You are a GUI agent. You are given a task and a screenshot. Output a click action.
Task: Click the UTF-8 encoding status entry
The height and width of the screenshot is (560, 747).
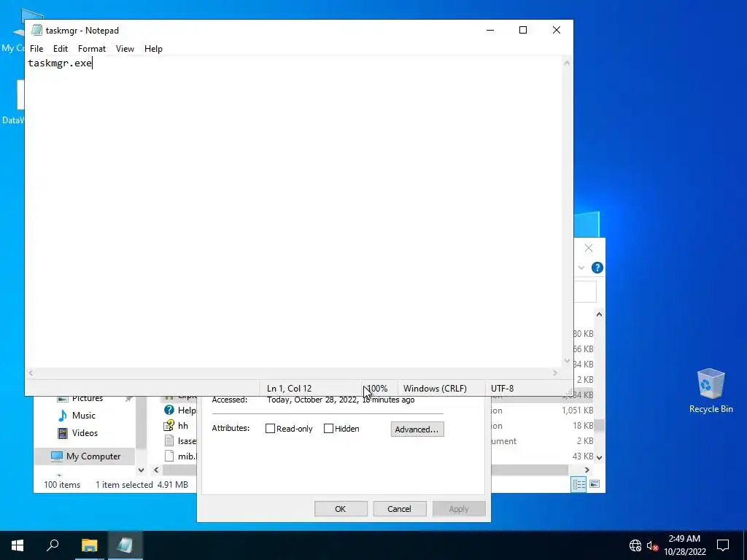click(x=502, y=389)
